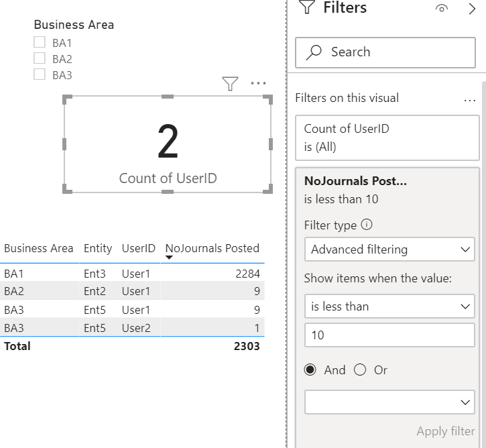Select the Ent3 entity cell

[95, 274]
